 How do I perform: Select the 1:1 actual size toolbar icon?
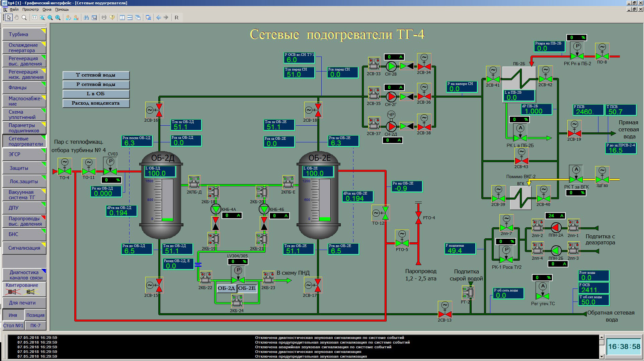34,18
